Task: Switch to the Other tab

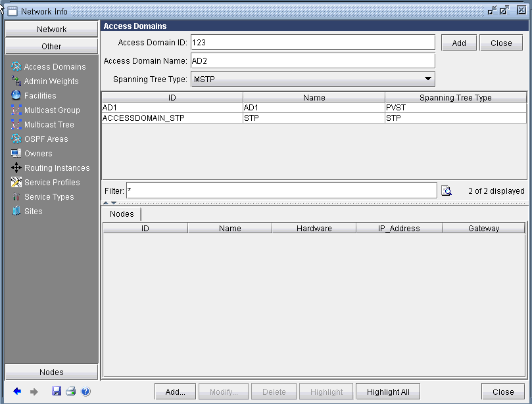Action: point(51,46)
